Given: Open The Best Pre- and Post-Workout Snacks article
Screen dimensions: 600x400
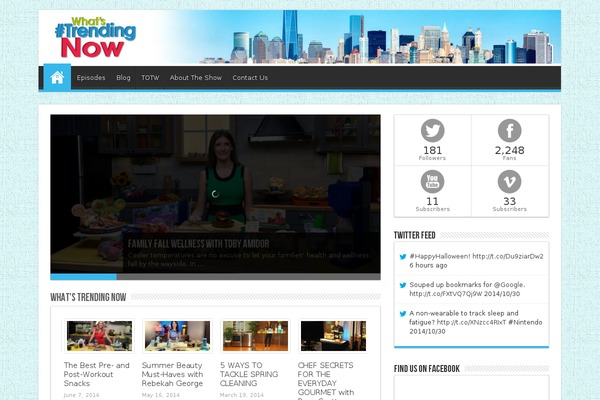Looking at the screenshot, I should (x=96, y=374).
